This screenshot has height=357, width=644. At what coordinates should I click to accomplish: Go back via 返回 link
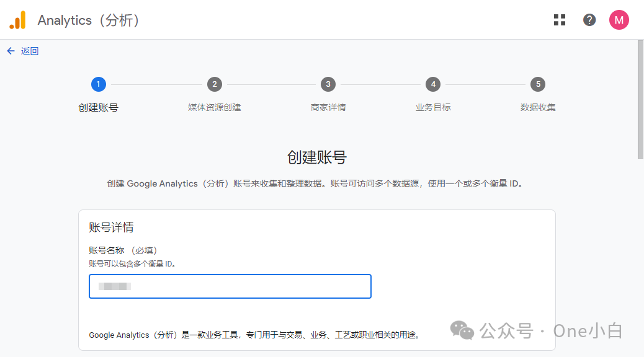coord(30,51)
